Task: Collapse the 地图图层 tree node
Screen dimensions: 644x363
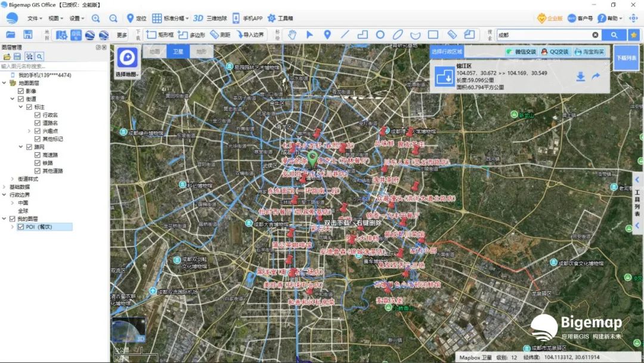Action: [4, 83]
